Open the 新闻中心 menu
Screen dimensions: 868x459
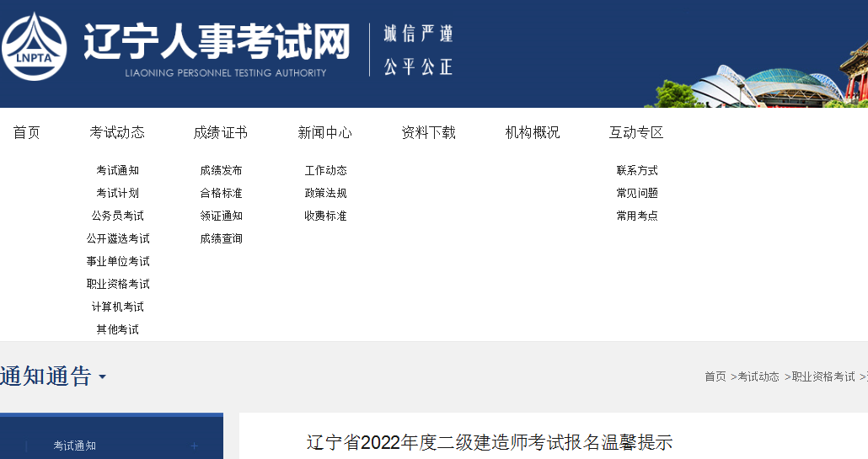[324, 132]
